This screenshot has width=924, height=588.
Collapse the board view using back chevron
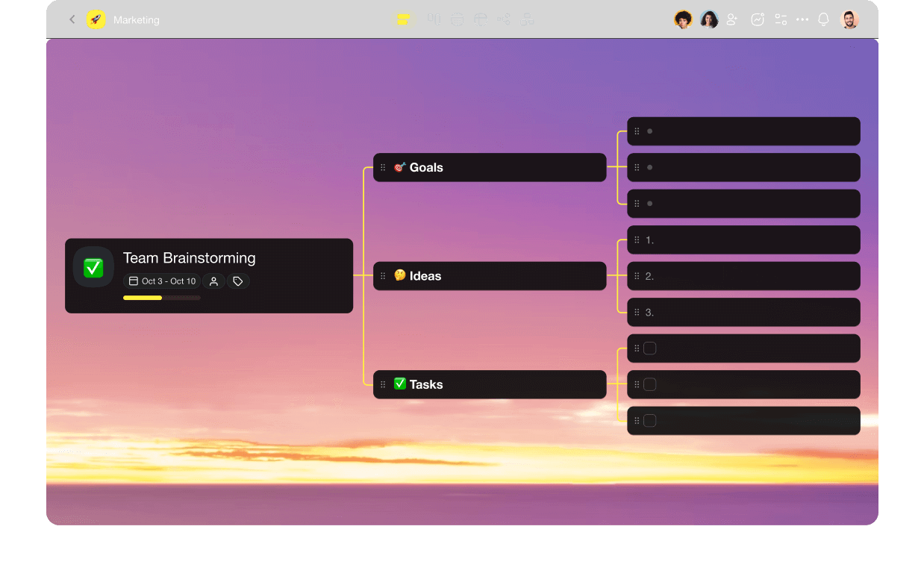pyautogui.click(x=72, y=19)
